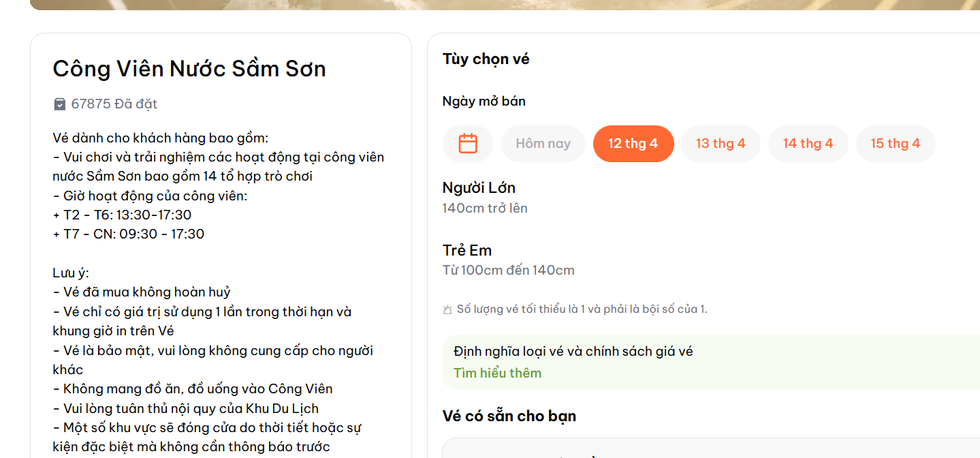Screen dimensions: 980x458
Task: Re-select the active "12 thg 4" date
Action: (x=633, y=143)
